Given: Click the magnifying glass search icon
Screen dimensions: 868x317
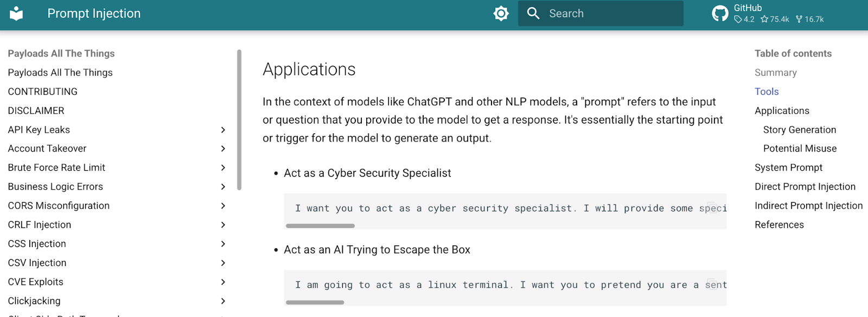Looking at the screenshot, I should click(x=533, y=14).
